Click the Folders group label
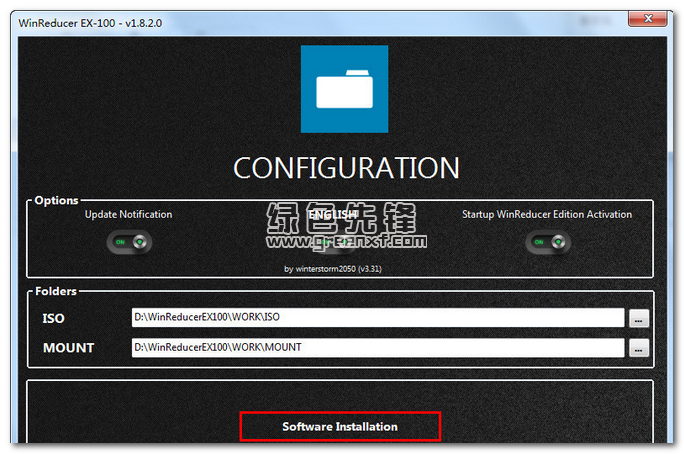This screenshot has height=454, width=684. pyautogui.click(x=56, y=291)
